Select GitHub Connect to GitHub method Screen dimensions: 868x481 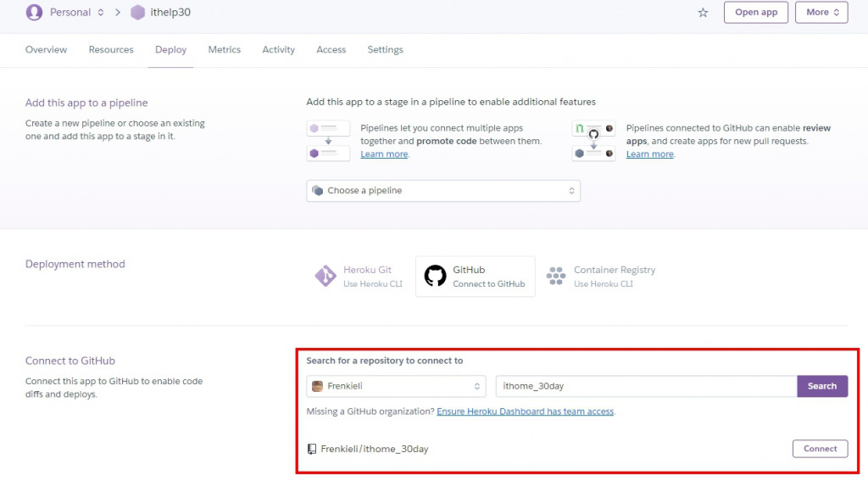pyautogui.click(x=476, y=276)
